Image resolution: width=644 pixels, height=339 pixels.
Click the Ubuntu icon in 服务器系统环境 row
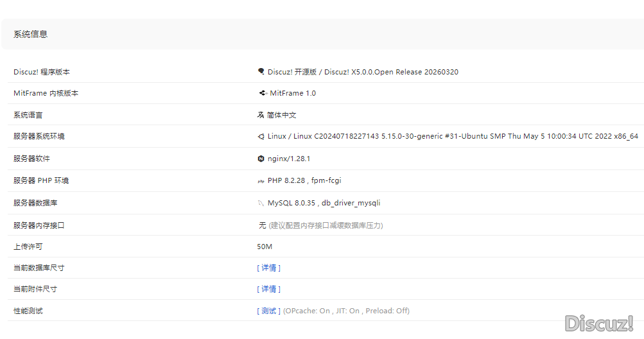point(261,136)
